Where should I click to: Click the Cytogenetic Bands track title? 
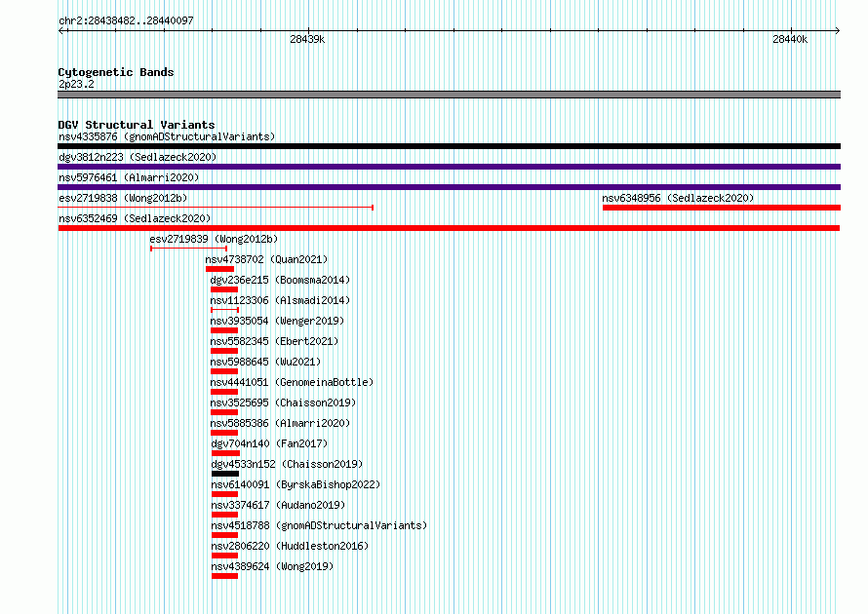click(116, 72)
